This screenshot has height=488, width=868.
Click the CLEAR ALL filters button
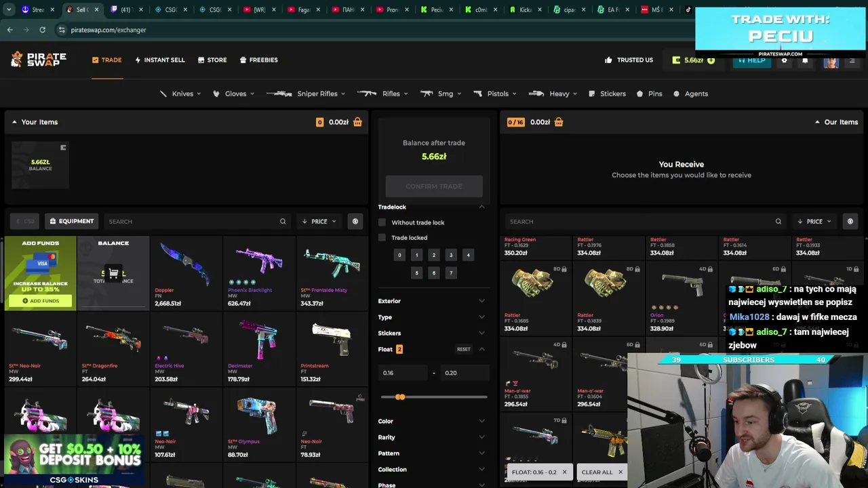pyautogui.click(x=601, y=472)
